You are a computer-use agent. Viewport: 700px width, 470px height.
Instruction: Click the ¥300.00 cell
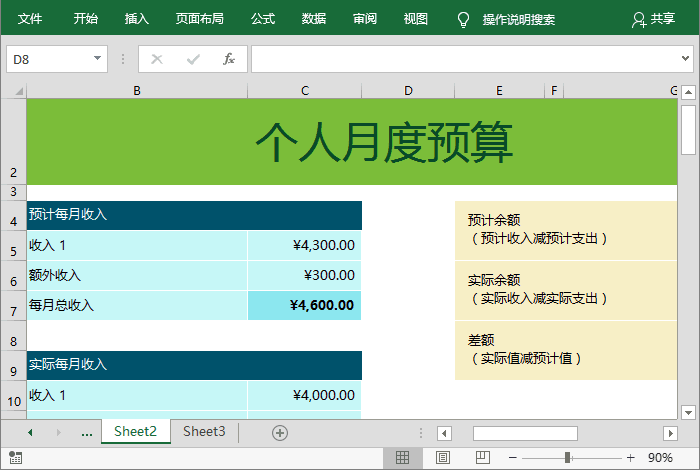tap(304, 275)
